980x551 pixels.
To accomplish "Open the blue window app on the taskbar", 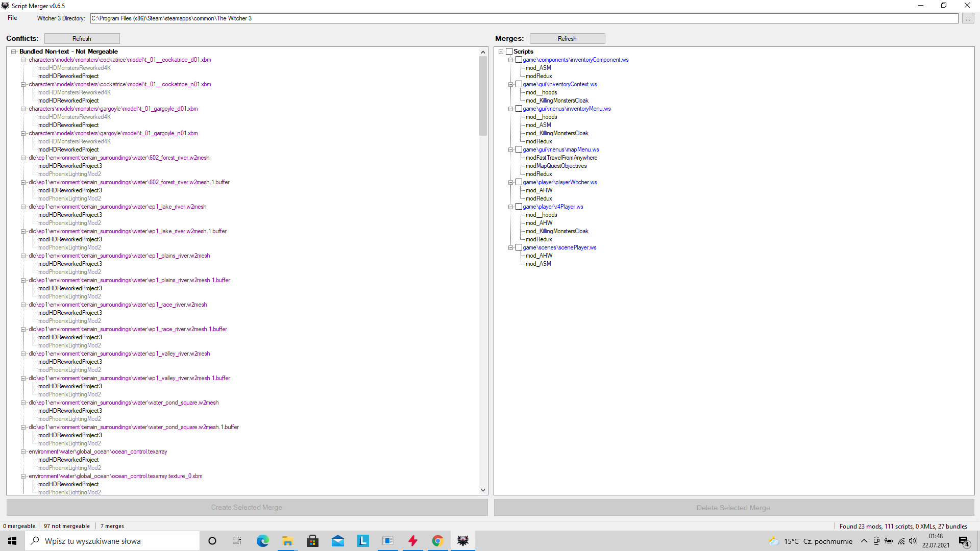I will click(387, 541).
